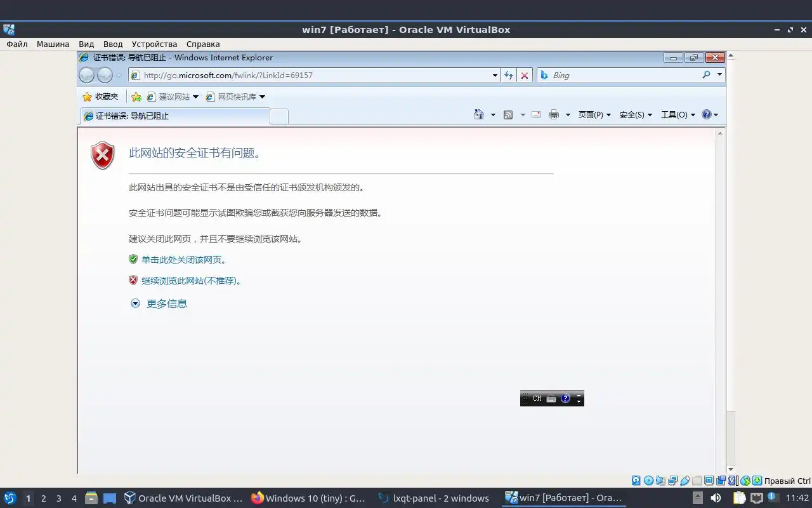Click the home page icon
This screenshot has width=812, height=508.
[x=479, y=114]
